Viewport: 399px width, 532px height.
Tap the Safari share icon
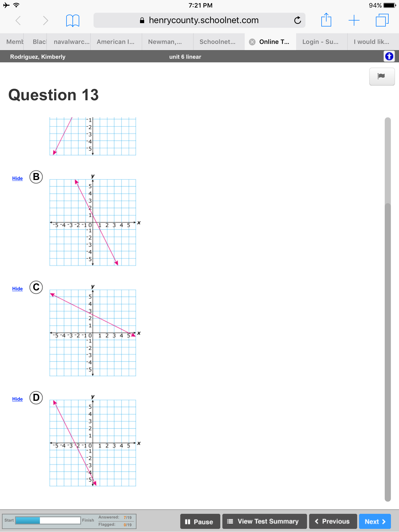(x=326, y=20)
